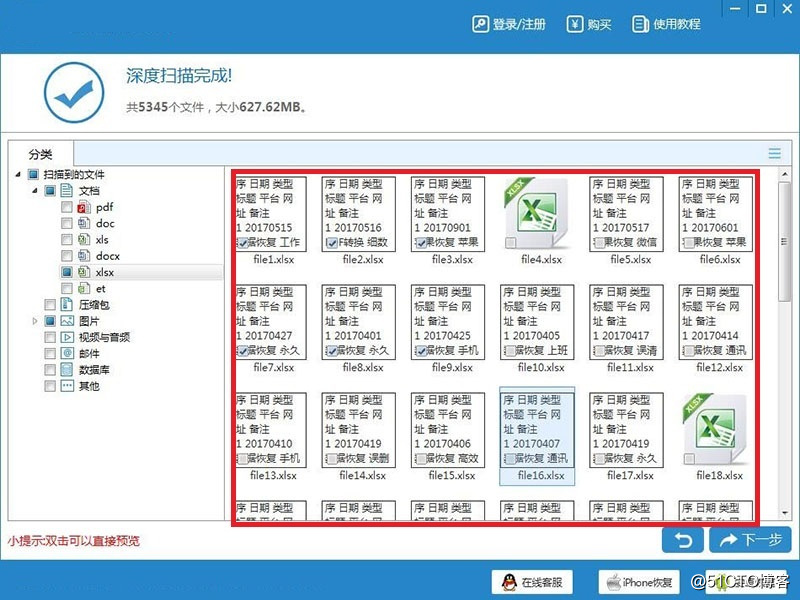Check the file13.xlsx checkbox
The image size is (800, 600).
pyautogui.click(x=243, y=459)
